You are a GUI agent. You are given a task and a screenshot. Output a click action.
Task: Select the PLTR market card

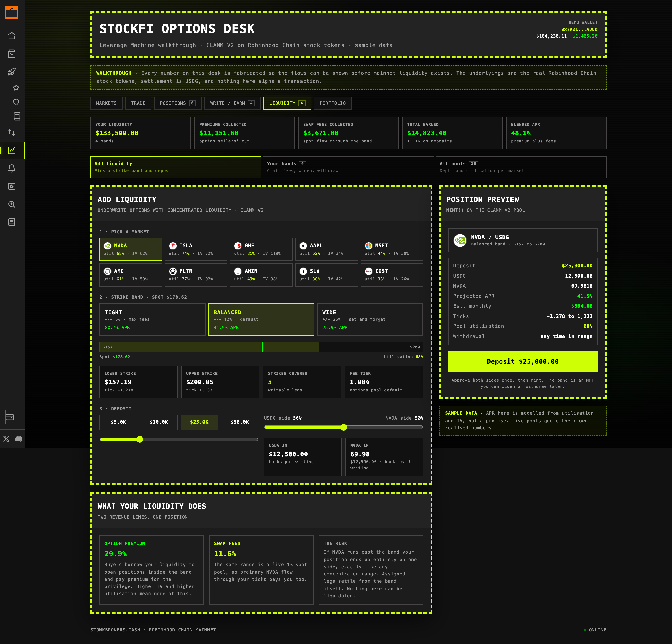[196, 275]
